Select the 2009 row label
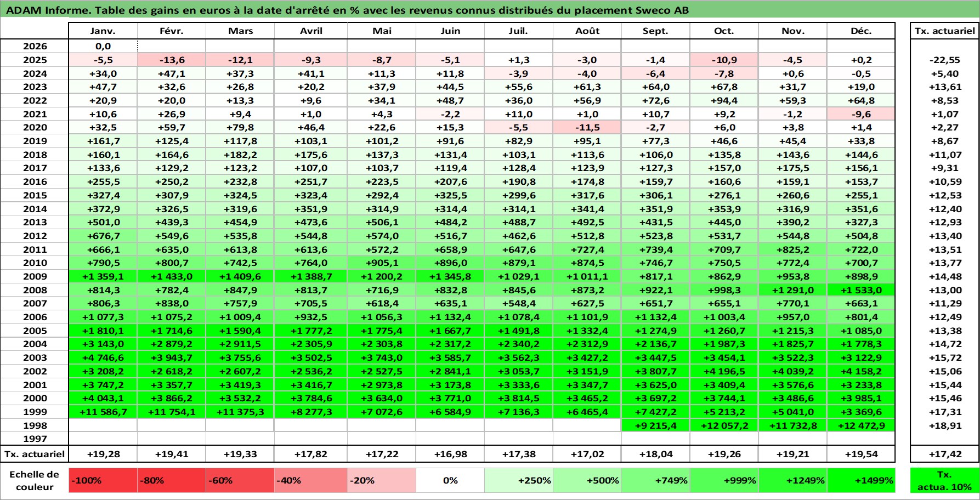Screen dimensions: 980x500 coord(35,276)
